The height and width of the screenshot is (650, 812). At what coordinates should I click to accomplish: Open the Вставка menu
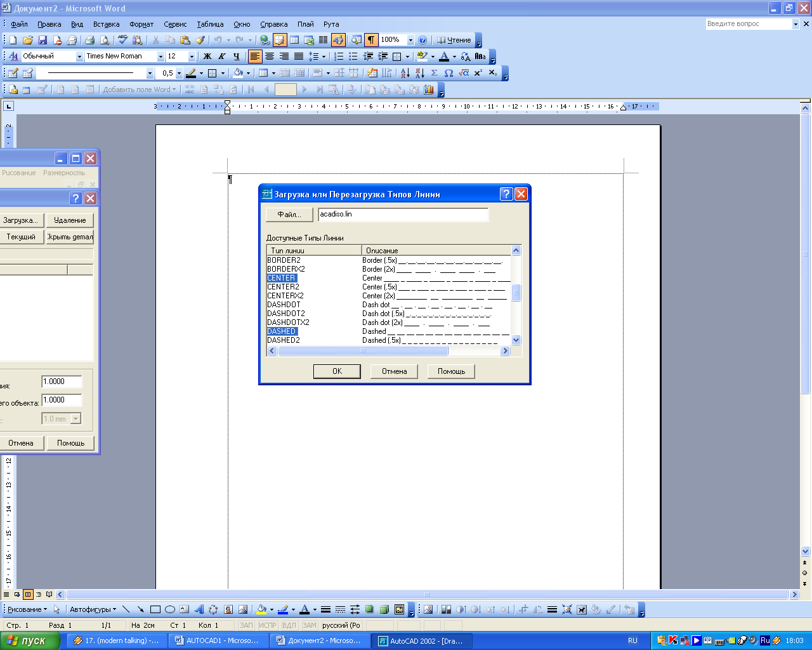pyautogui.click(x=106, y=24)
